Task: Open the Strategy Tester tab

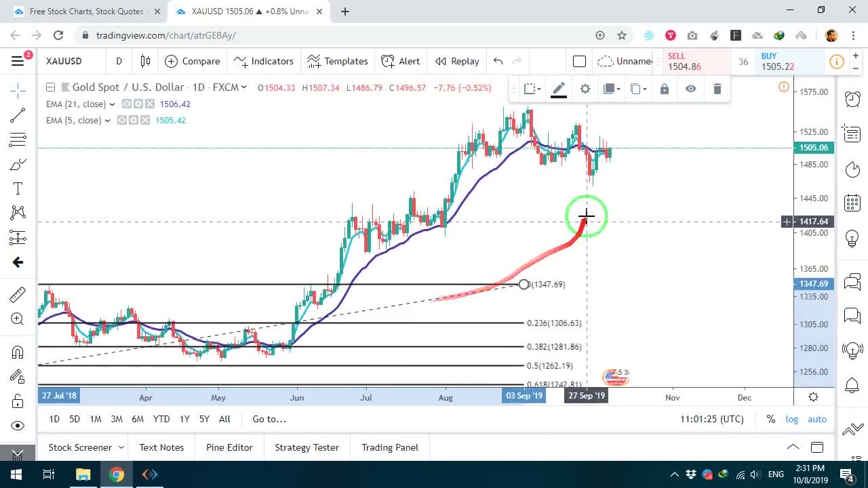Action: pos(307,447)
